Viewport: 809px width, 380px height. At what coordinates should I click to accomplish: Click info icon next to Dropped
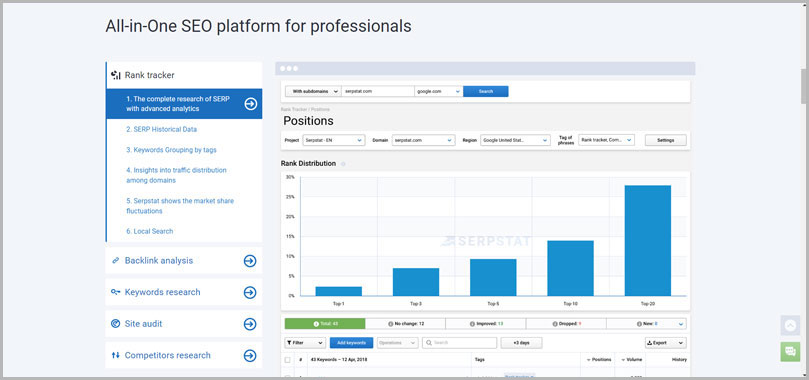click(554, 324)
